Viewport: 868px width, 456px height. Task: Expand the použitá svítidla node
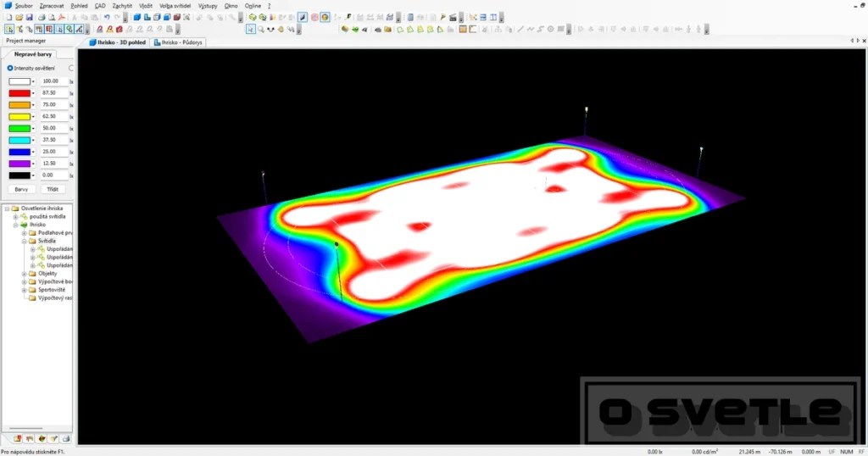(x=15, y=217)
